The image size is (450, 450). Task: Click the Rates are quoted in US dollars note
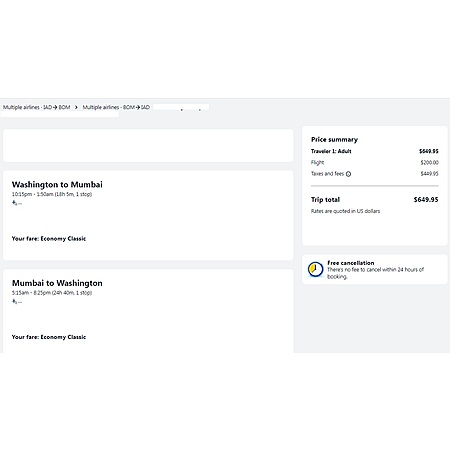345,211
